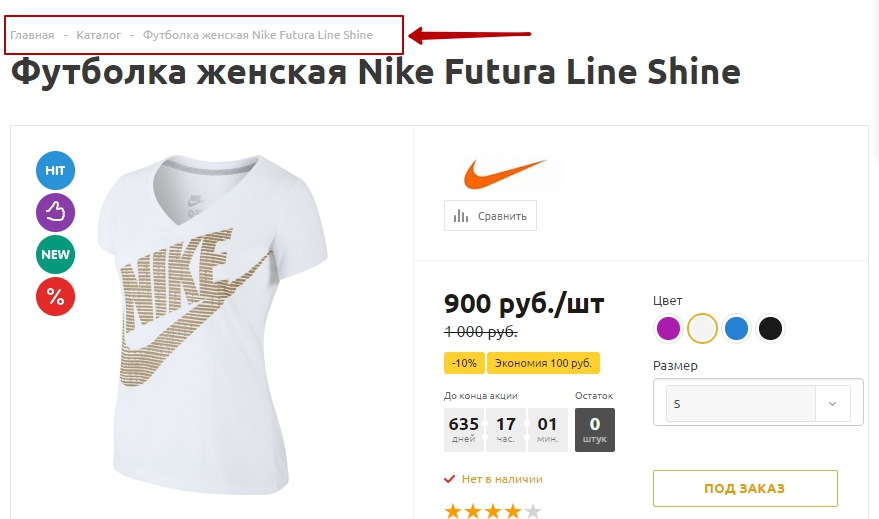Click the fifth gray rating star

(x=533, y=511)
